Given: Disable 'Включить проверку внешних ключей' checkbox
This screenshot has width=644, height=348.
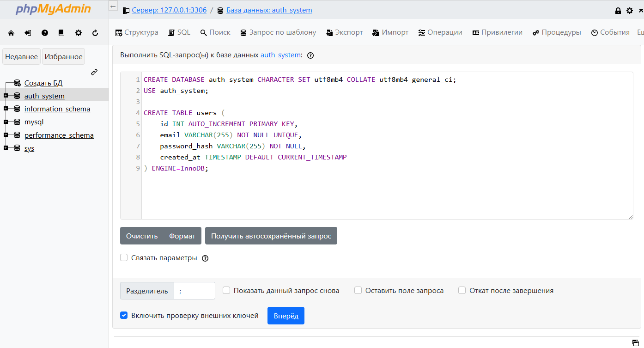Looking at the screenshot, I should [124, 316].
